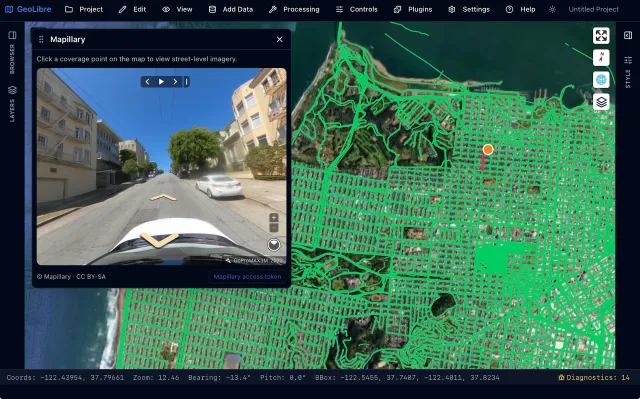Expand the sequence controls bar handle
This screenshot has width=640, height=399.
tap(187, 82)
